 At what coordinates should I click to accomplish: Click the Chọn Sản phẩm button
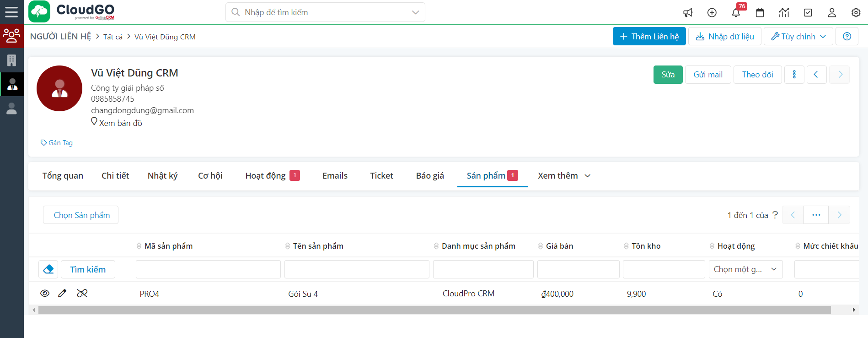tap(81, 215)
